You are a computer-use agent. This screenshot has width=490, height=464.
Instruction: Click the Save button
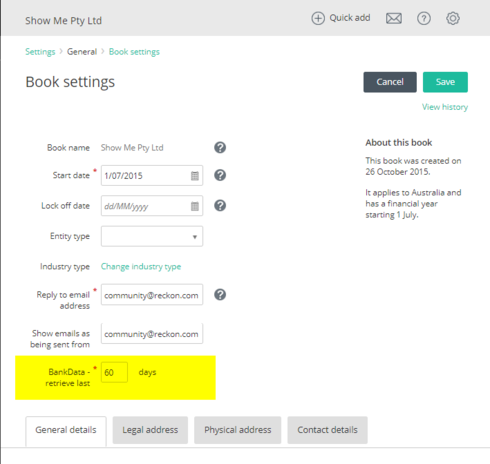click(445, 82)
